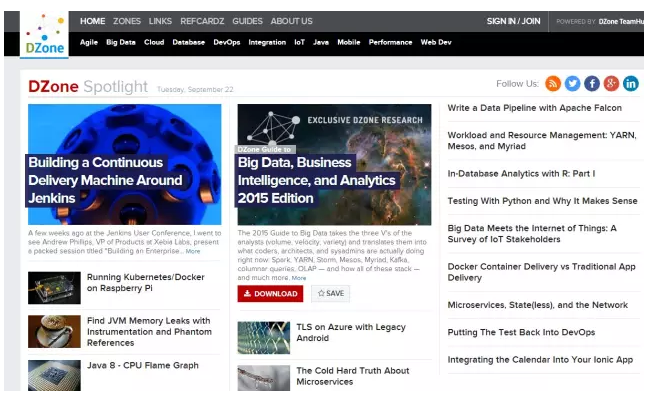Viewport: 648px width, 395px height.
Task: Open Kubernetes on Raspberry Pi thumbnail
Action: click(x=54, y=288)
